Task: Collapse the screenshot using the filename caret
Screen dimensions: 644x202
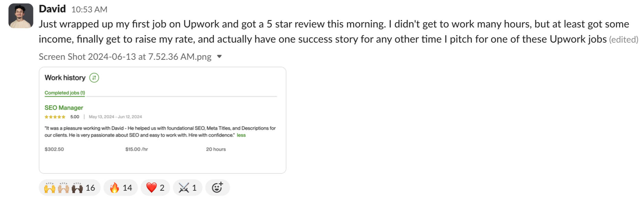Action: coord(219,57)
